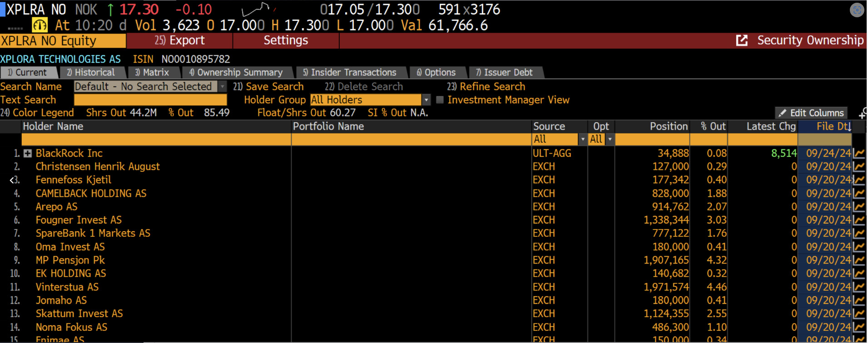The width and height of the screenshot is (868, 343).
Task: Open chart icon for Vinterstua AS row
Action: (x=858, y=287)
